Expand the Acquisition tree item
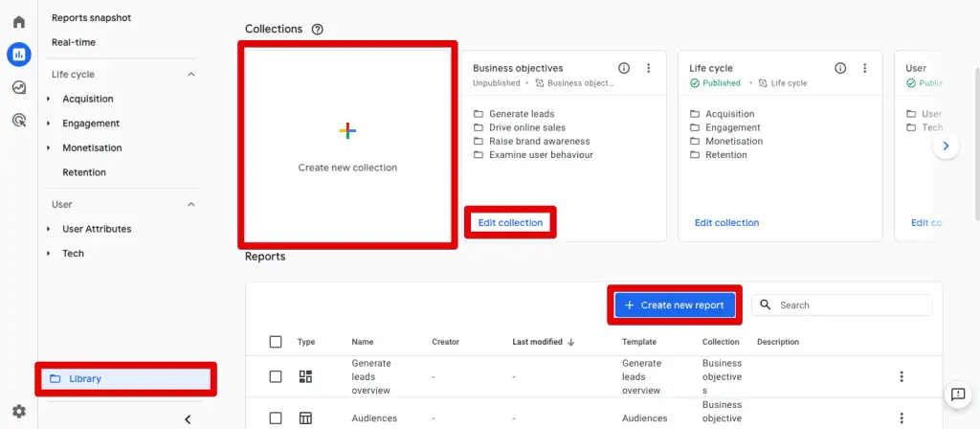This screenshot has height=429, width=980. coord(49,99)
